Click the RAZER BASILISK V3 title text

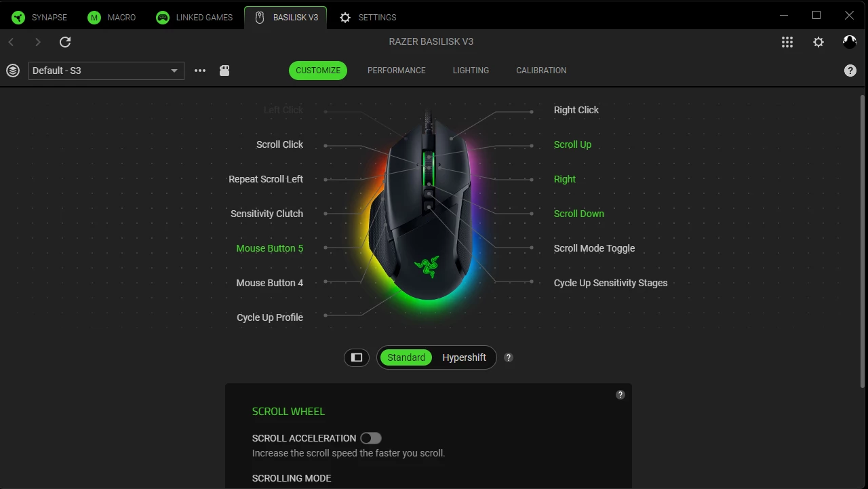431,42
